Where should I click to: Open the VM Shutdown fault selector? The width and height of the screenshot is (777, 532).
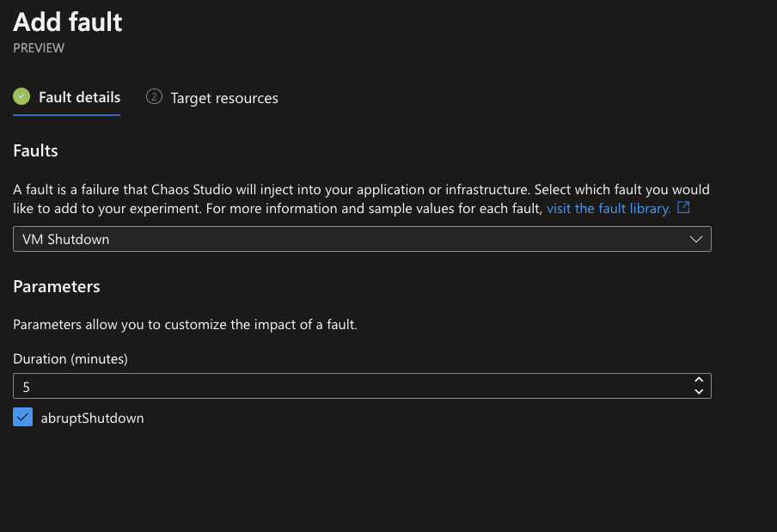click(362, 239)
